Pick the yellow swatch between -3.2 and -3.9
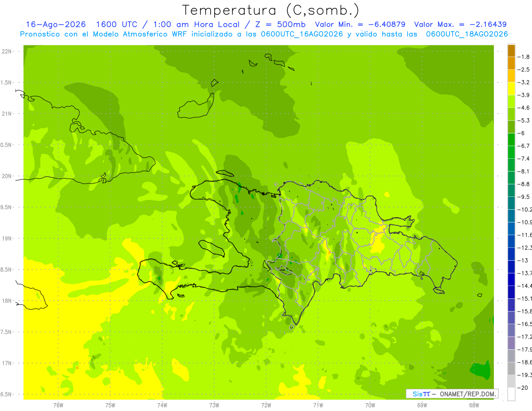The height and width of the screenshot is (411, 532). (x=511, y=89)
